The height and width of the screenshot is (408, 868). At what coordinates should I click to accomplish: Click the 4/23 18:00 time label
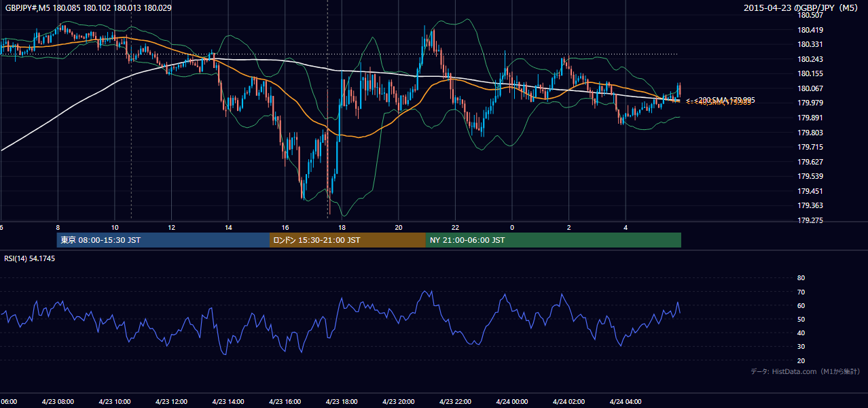coord(341,401)
